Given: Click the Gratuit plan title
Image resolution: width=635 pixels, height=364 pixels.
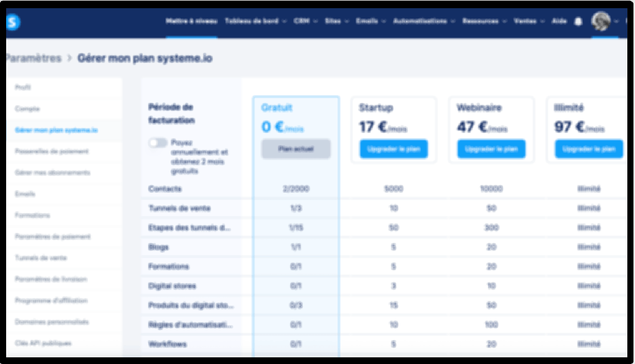Looking at the screenshot, I should tap(277, 108).
